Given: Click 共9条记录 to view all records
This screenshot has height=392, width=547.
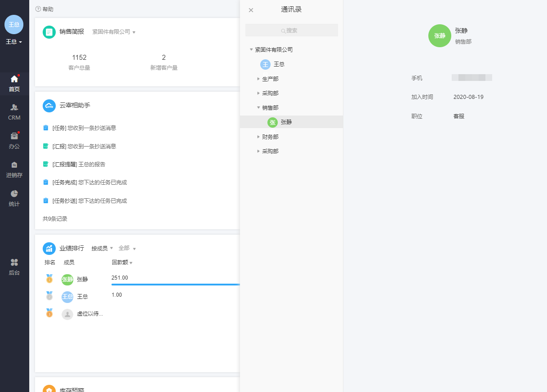Looking at the screenshot, I should [x=55, y=219].
